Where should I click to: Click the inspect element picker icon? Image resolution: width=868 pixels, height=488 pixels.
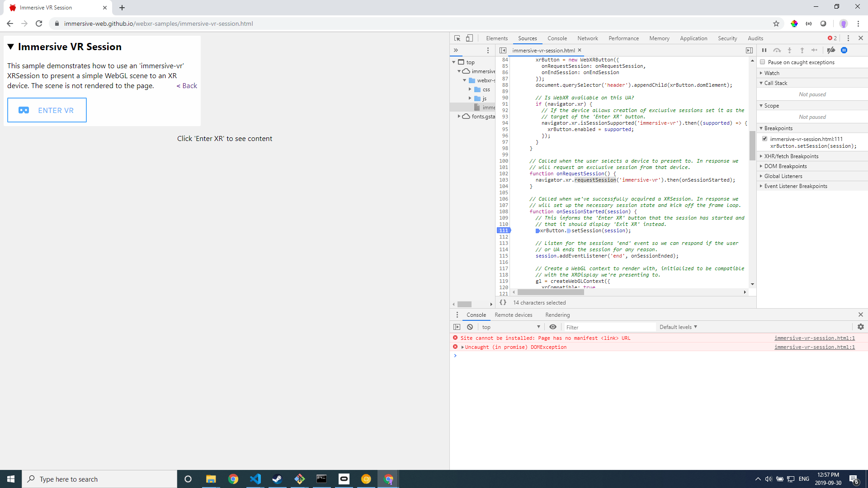tap(457, 38)
